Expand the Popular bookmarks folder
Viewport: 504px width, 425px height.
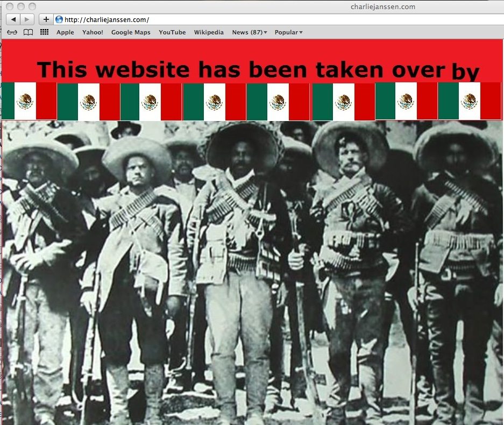coord(289,32)
